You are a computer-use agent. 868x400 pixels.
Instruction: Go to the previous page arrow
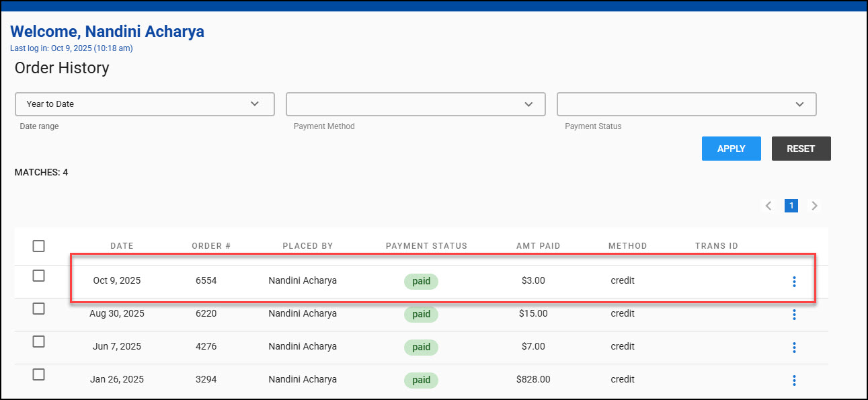click(x=768, y=206)
